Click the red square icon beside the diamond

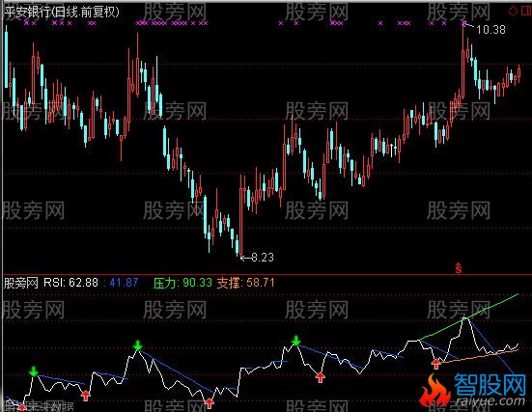tap(524, 11)
